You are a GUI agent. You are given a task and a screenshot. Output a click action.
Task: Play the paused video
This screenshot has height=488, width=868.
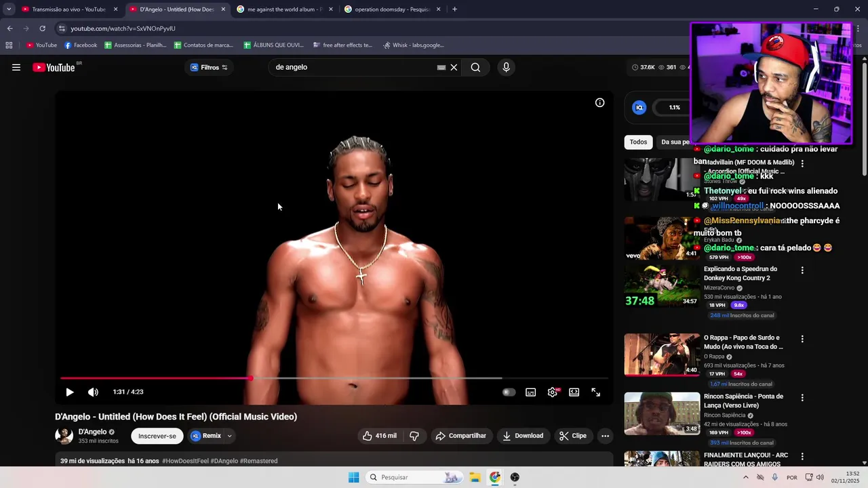coord(69,392)
